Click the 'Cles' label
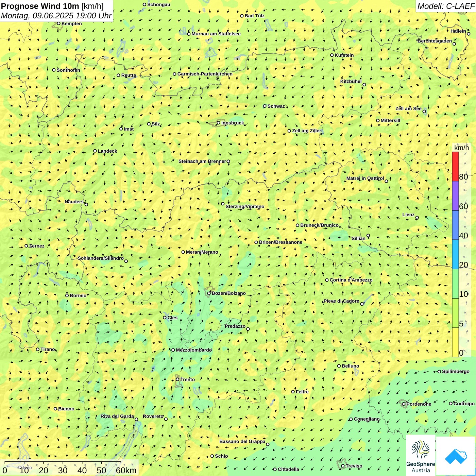476x476 pixels. coord(172,318)
